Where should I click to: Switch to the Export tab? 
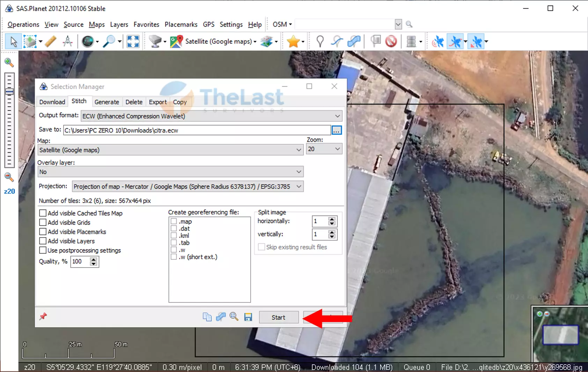tap(158, 102)
